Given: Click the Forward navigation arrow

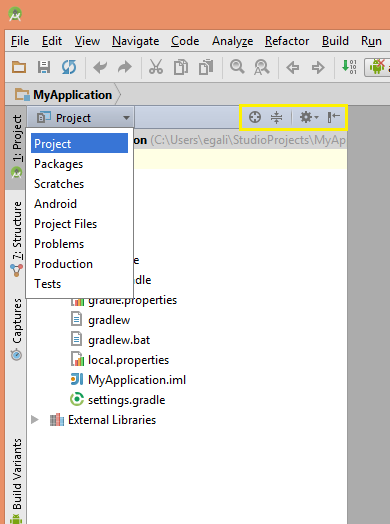Looking at the screenshot, I should point(318,68).
